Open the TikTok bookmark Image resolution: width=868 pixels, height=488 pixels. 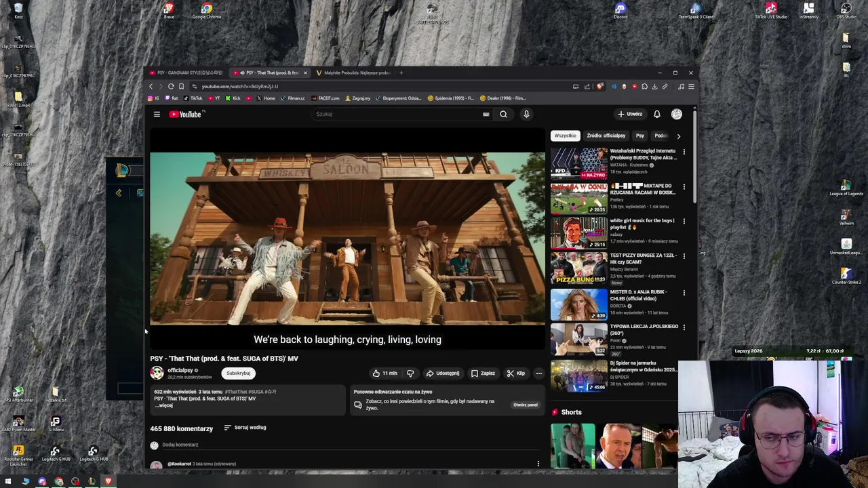pos(193,98)
